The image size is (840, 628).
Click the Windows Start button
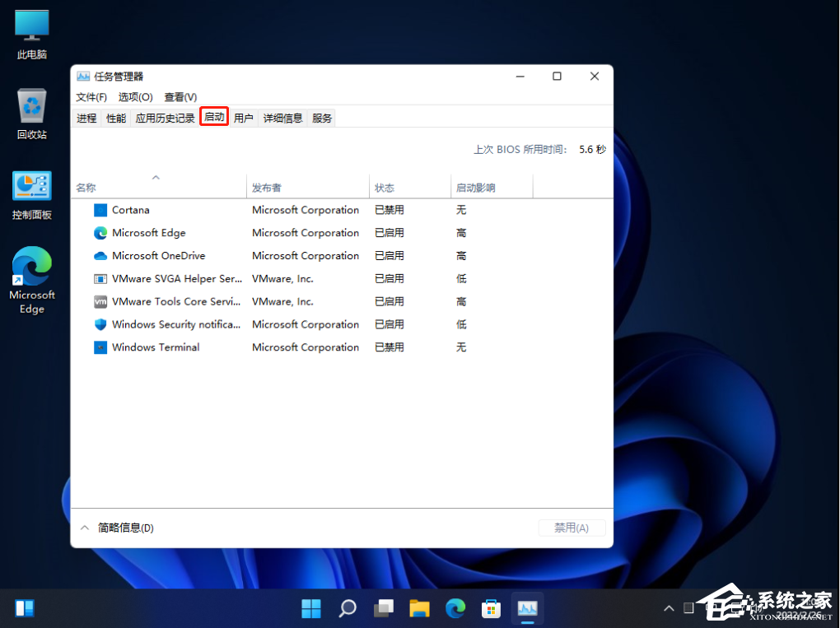coord(310,608)
